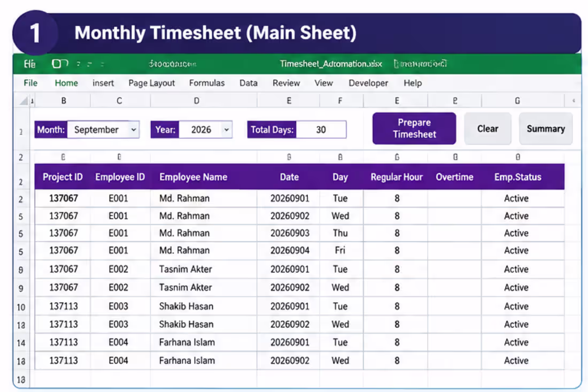Open the Review tab

click(x=286, y=83)
